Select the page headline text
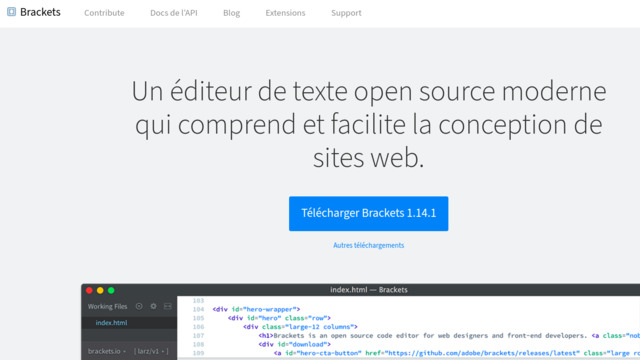Screen dimensions: 640x360 click(369, 124)
